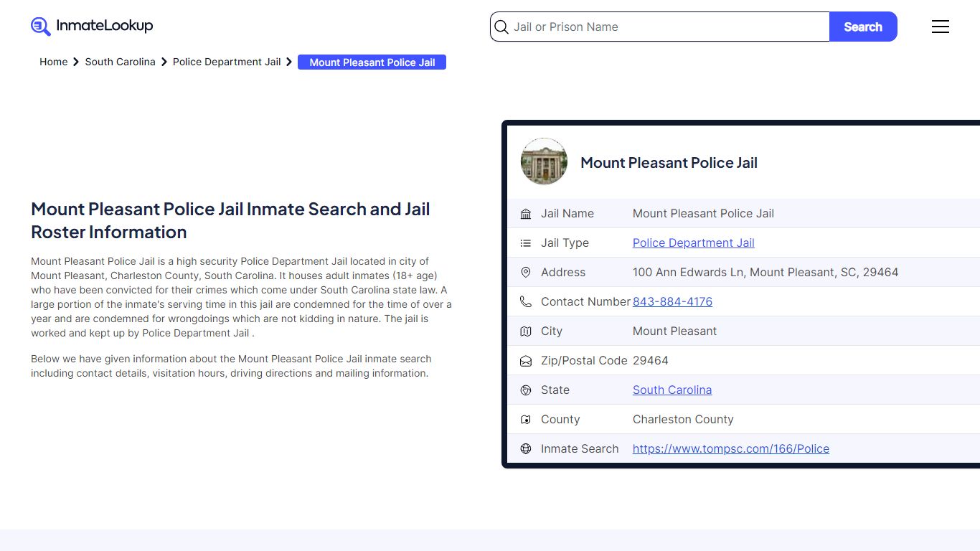Image resolution: width=980 pixels, height=551 pixels.
Task: Click the Zip/Postal Code envelope icon
Action: (x=526, y=361)
